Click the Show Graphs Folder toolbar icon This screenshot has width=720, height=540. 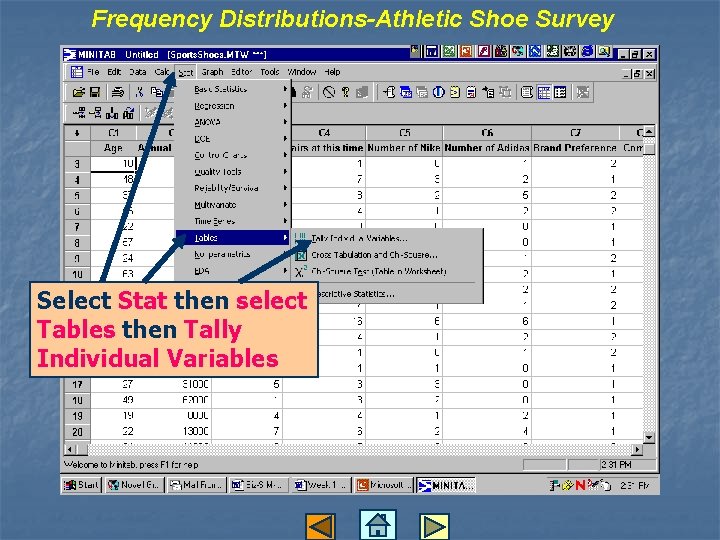422,93
